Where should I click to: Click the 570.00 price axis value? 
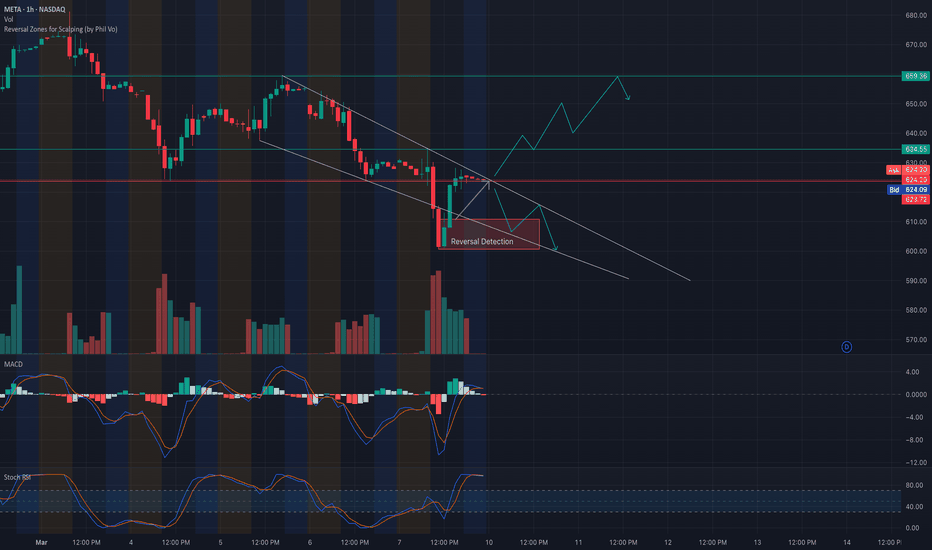pos(916,340)
